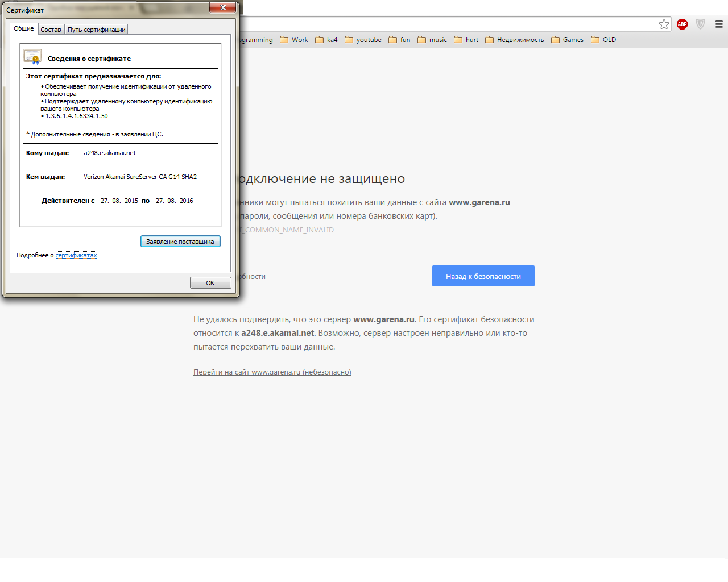Open the music bookmarks folder
The width and height of the screenshot is (728, 582).
[x=432, y=40]
